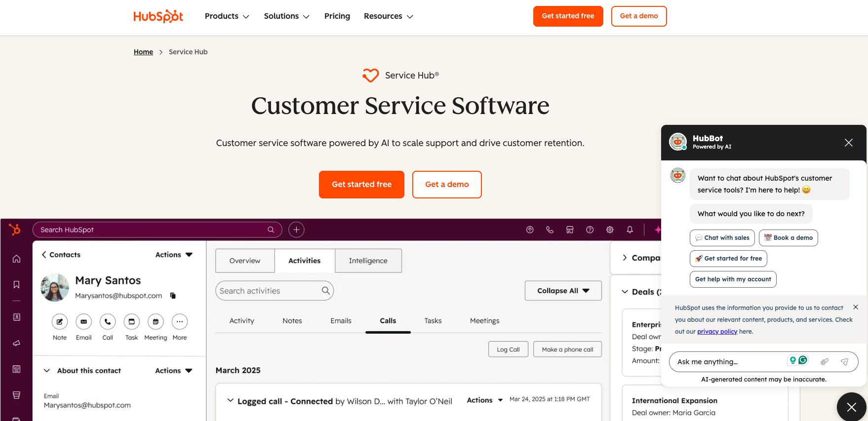Click Get started free in header

(568, 16)
